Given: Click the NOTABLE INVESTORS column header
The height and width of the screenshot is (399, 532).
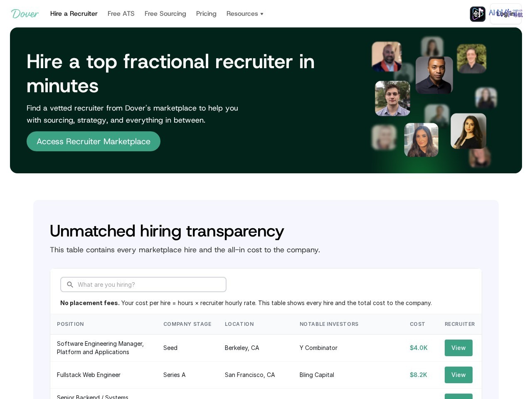Looking at the screenshot, I should pyautogui.click(x=329, y=324).
